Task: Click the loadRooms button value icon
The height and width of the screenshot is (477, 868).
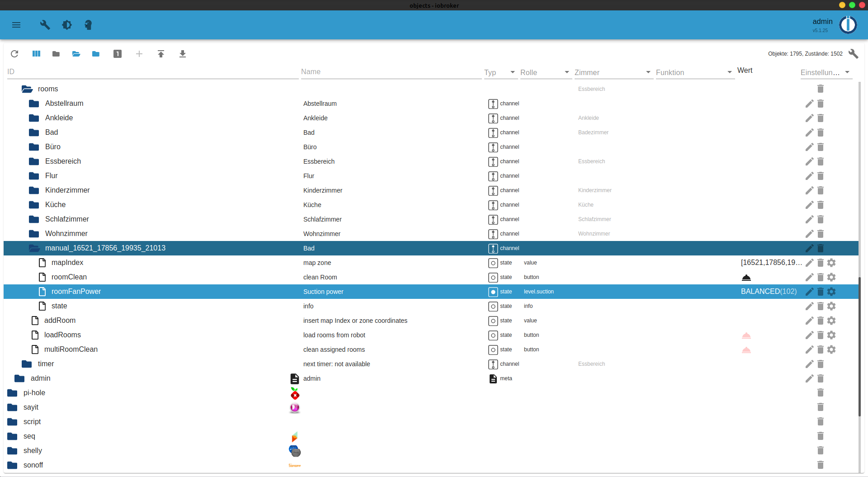Action: [746, 335]
